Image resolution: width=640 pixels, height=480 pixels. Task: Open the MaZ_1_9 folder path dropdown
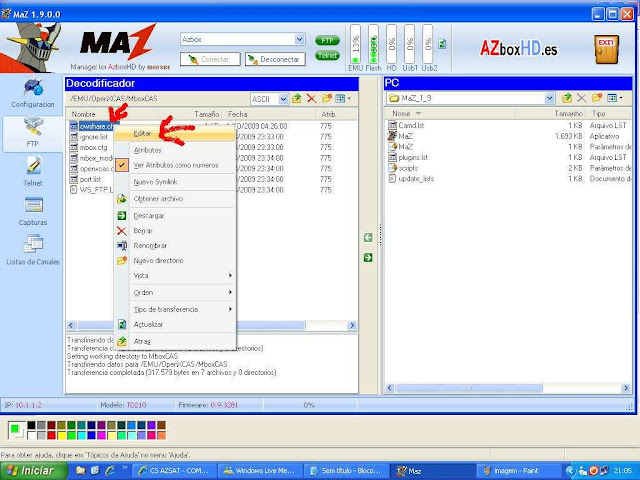[x=549, y=98]
